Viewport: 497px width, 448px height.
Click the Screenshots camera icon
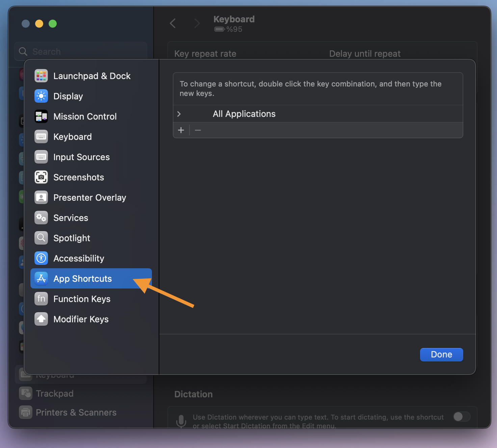coord(41,177)
